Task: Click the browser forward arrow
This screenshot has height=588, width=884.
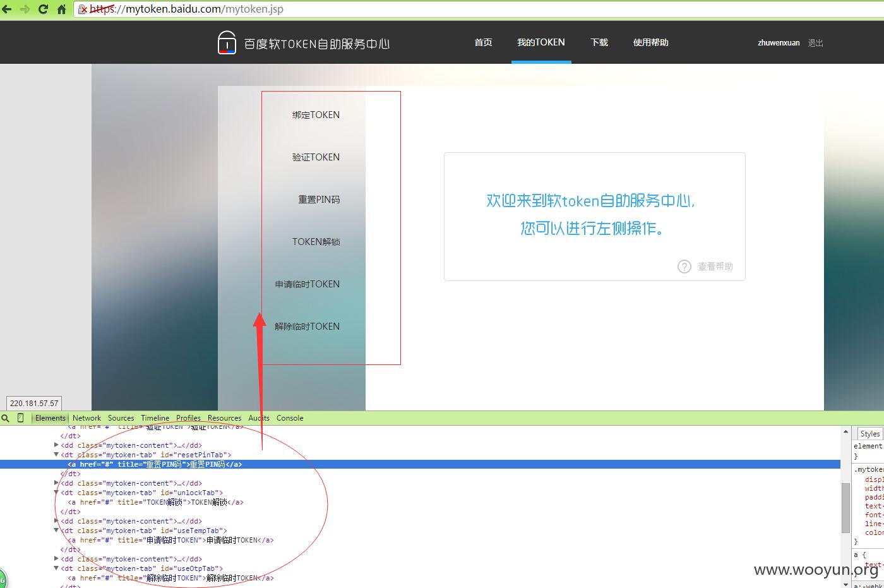Action: pyautogui.click(x=25, y=9)
